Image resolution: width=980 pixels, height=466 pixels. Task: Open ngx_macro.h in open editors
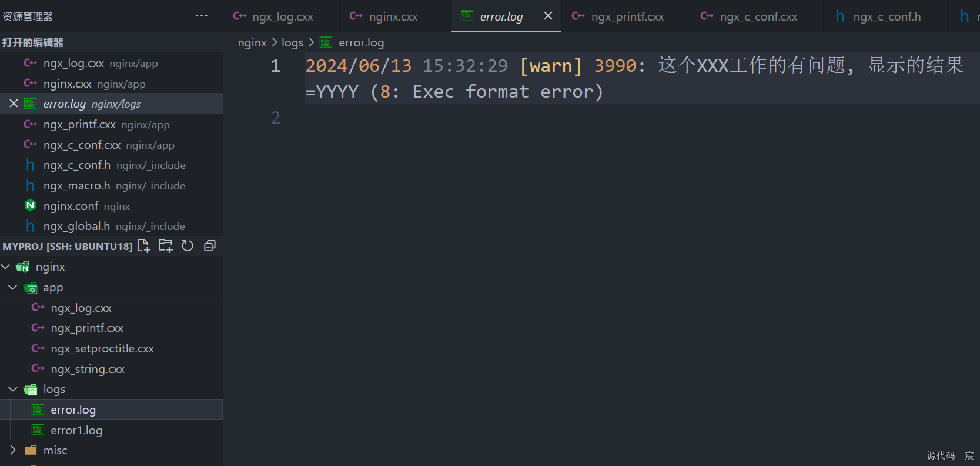[x=111, y=185]
